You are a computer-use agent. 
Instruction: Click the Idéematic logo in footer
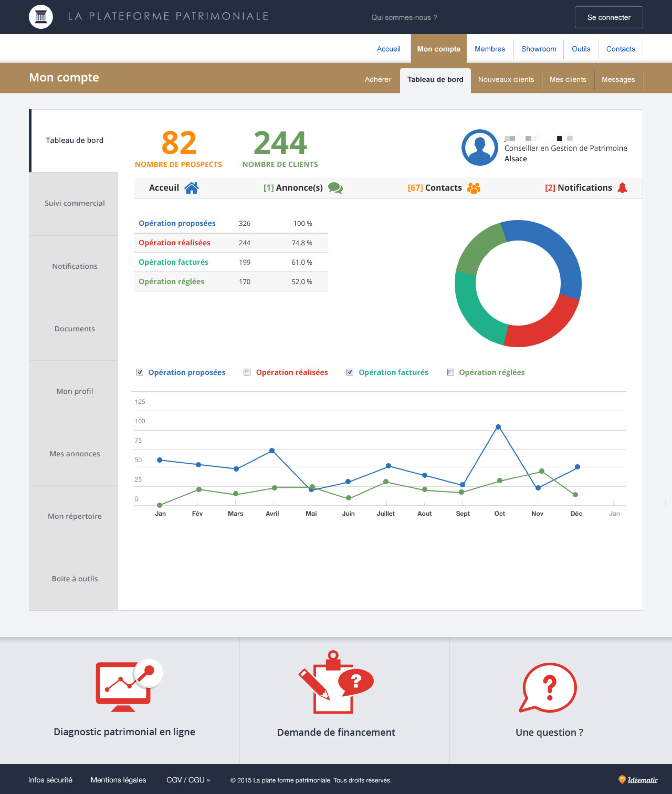[x=638, y=780]
